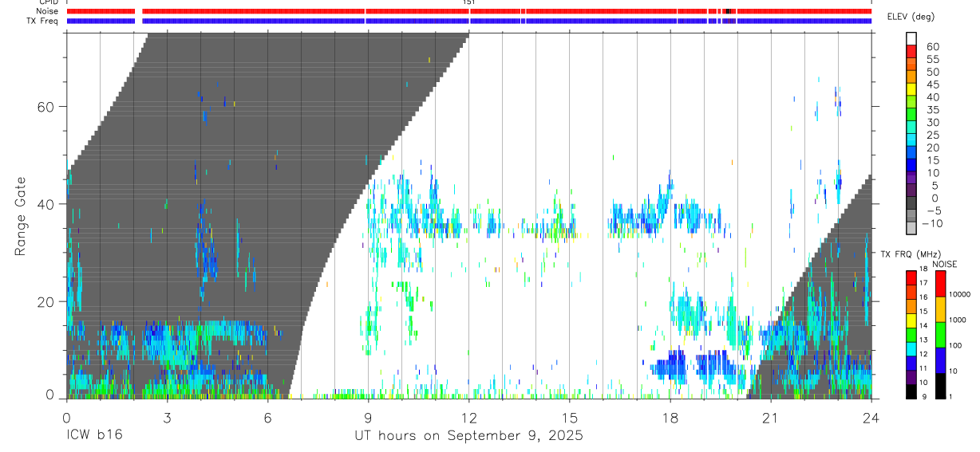This screenshot has height=452, width=980.
Task: Click the 'Range Gate' y-axis label
Action: coord(20,215)
